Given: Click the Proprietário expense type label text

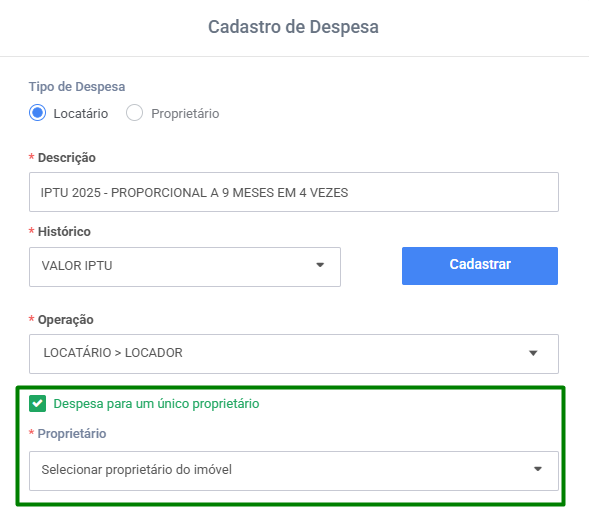Looking at the screenshot, I should tap(185, 113).
